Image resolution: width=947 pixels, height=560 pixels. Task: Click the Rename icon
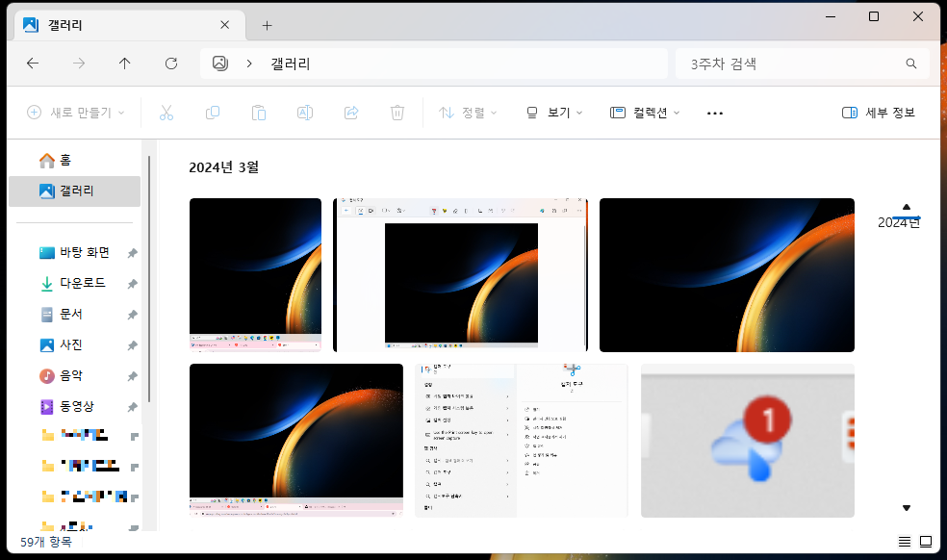(305, 113)
